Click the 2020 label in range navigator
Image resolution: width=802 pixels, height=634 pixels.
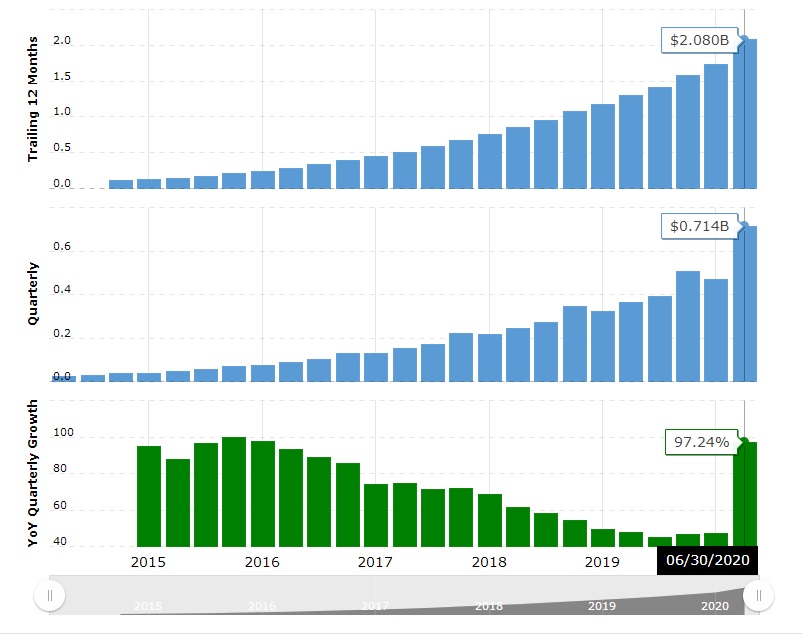[x=715, y=606]
